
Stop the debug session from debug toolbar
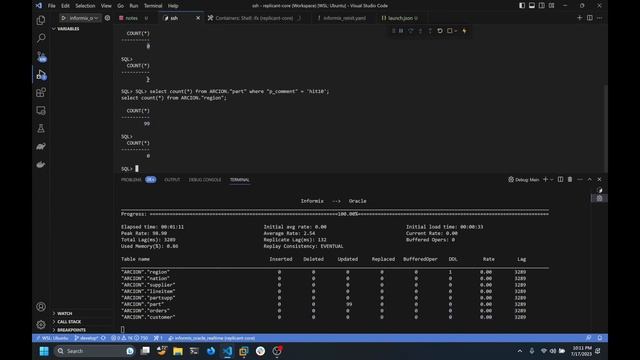point(449,31)
